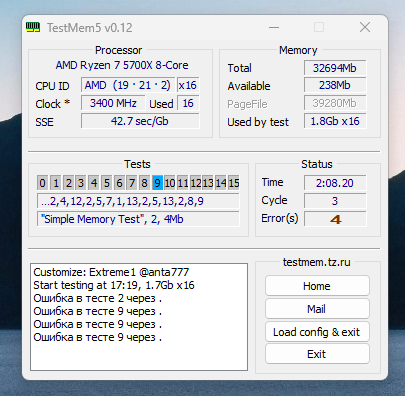Screen dimensions: 405x396
Task: Click the Used cores 16 field
Action: [188, 103]
